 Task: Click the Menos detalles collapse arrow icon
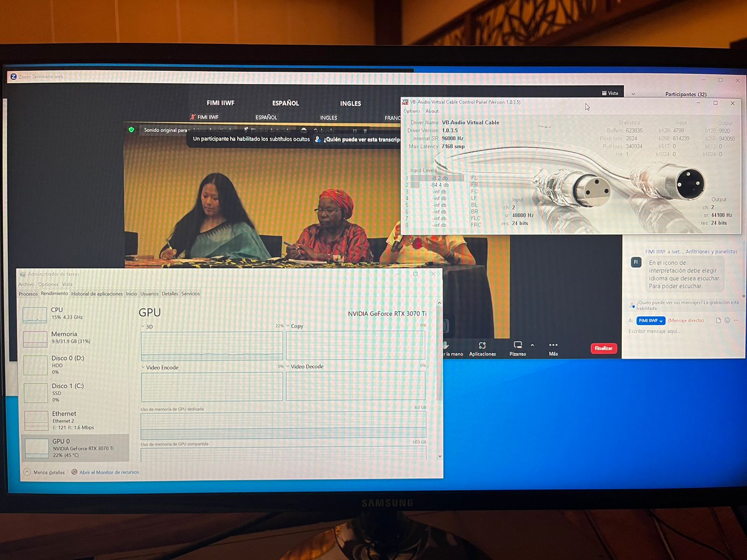click(x=27, y=472)
